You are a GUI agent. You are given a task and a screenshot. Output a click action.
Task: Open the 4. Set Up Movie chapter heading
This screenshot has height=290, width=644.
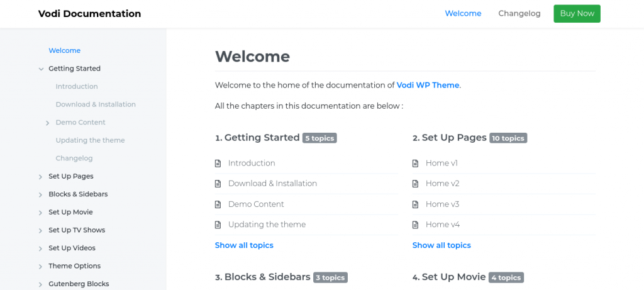tap(449, 277)
